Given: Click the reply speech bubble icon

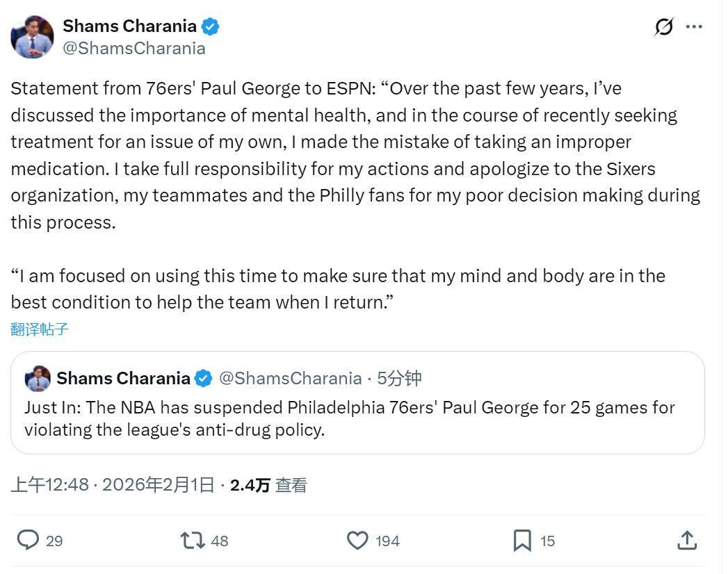Looking at the screenshot, I should click(28, 540).
